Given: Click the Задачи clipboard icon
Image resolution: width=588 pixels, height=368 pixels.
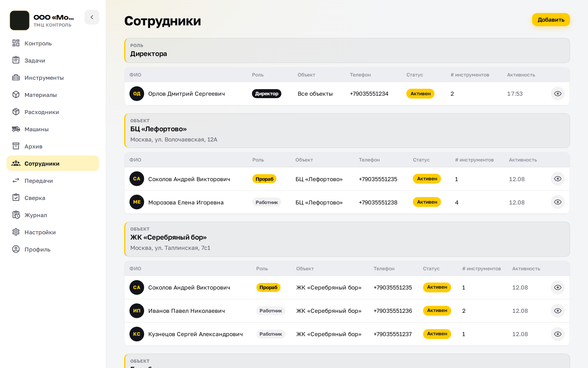Looking at the screenshot, I should [x=16, y=60].
